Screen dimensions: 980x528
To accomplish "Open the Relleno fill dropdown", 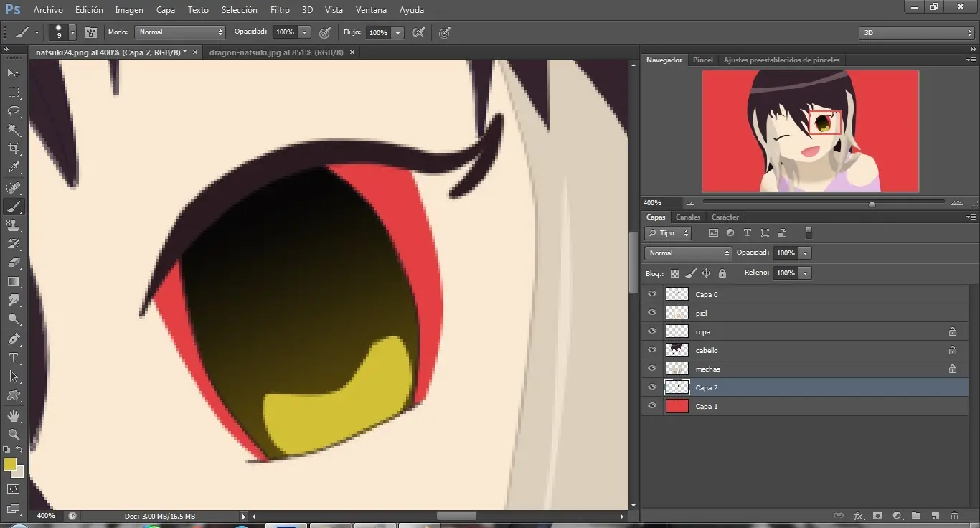I will point(806,273).
